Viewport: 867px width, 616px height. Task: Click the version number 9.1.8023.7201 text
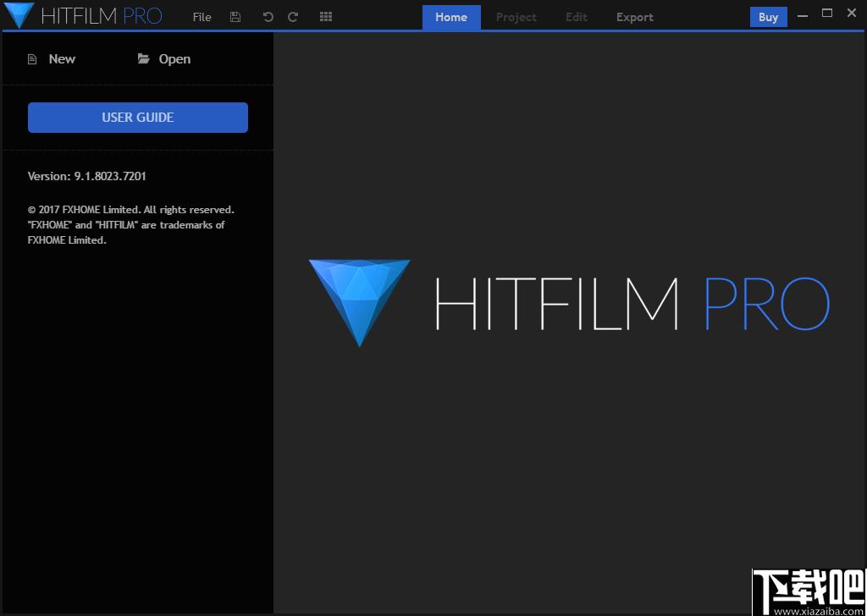click(110, 176)
